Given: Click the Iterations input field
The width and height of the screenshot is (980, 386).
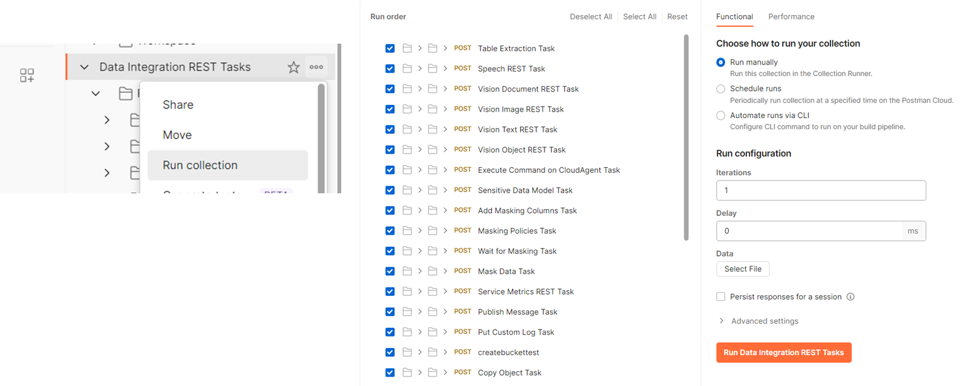Looking at the screenshot, I should [x=821, y=190].
